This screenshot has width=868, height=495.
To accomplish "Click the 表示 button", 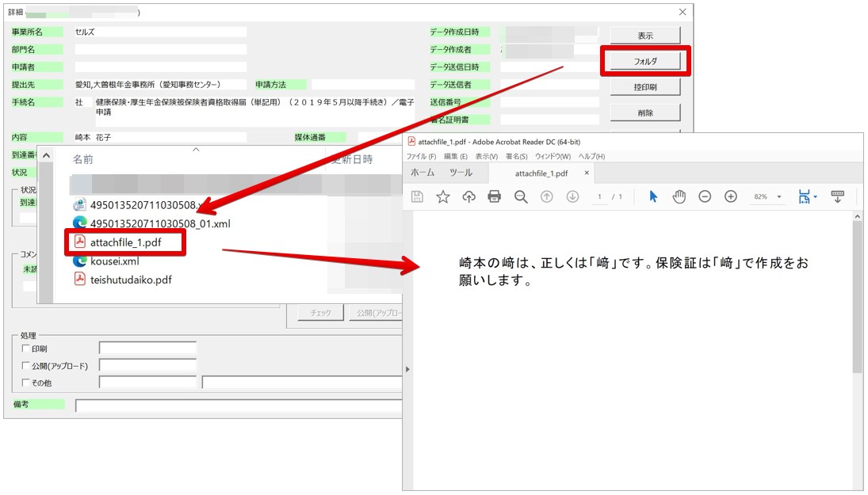I will coord(645,36).
